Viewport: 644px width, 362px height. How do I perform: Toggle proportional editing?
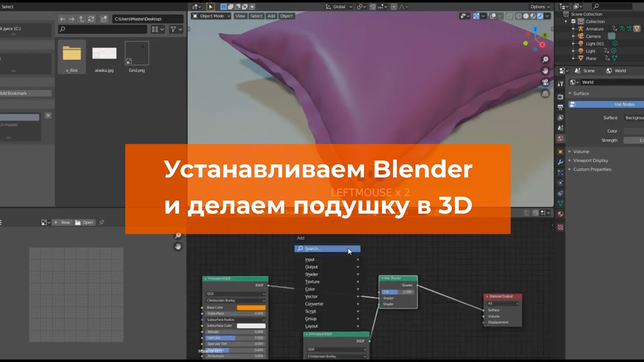pyautogui.click(x=394, y=7)
